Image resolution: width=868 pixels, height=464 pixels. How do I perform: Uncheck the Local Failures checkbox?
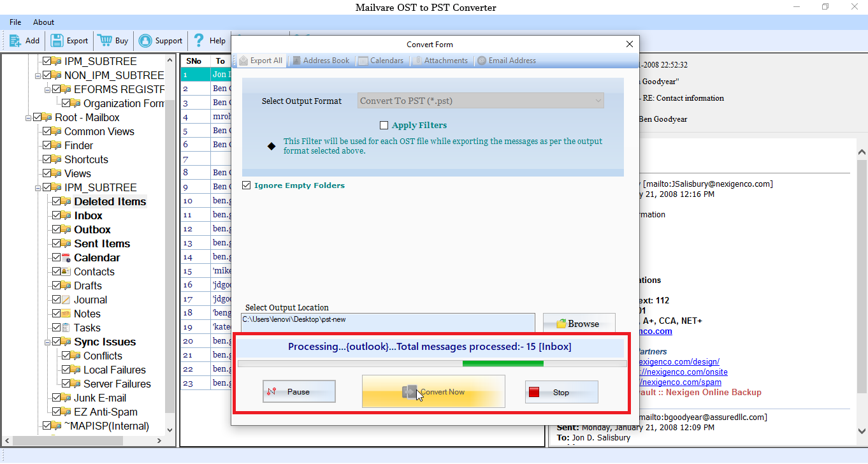[66, 370]
